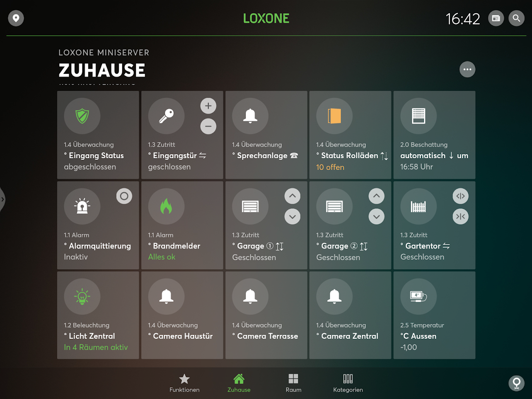The image size is (532, 399).
Task: Click the 'abgeschlossen' status text
Action: point(90,167)
